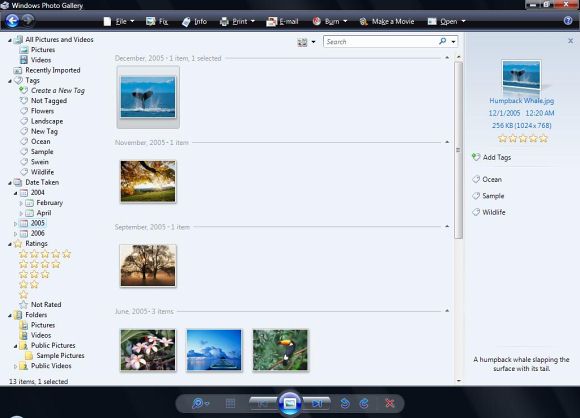Click the Help question mark icon
The image size is (580, 418).
tap(568, 21)
